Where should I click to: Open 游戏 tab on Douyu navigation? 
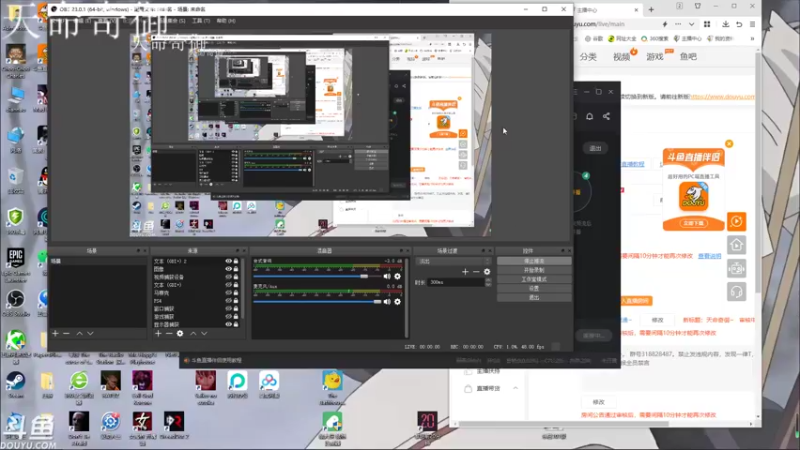(x=655, y=57)
